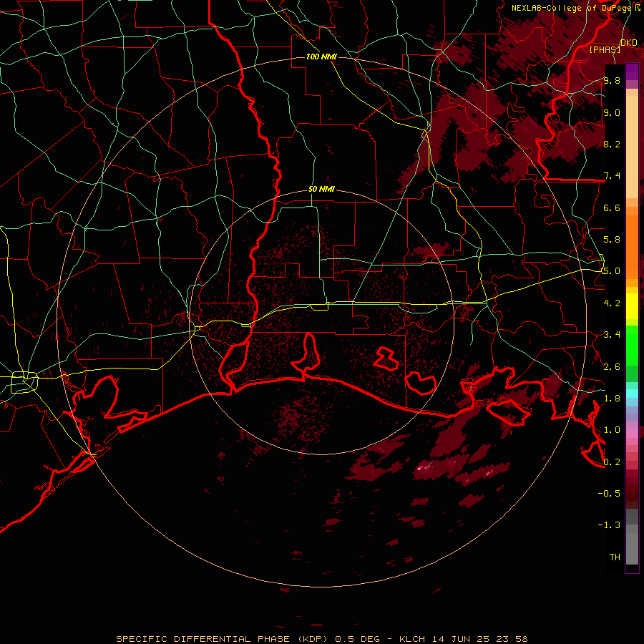Select the 0.2 scale value

point(612,462)
